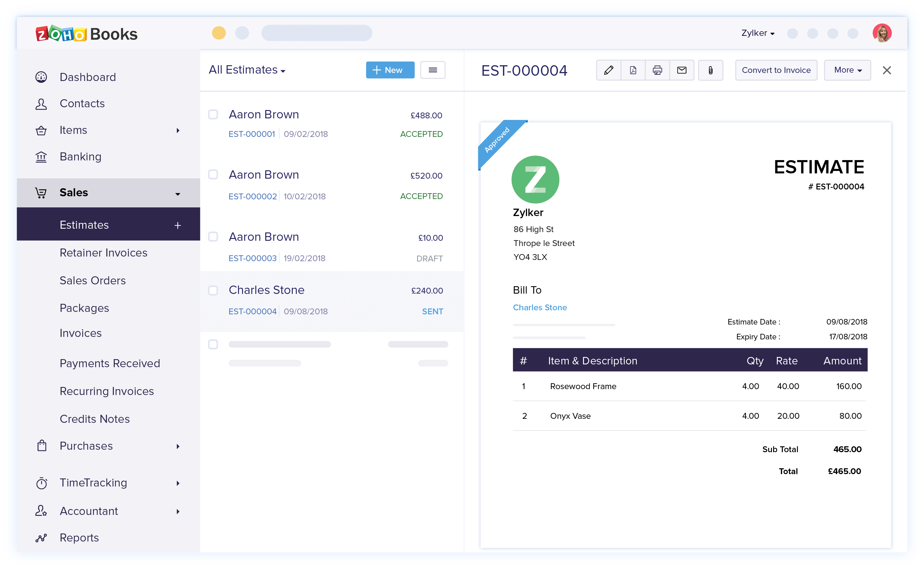This screenshot has height=569, width=924.
Task: Send estimate via email envelope icon
Action: (682, 70)
